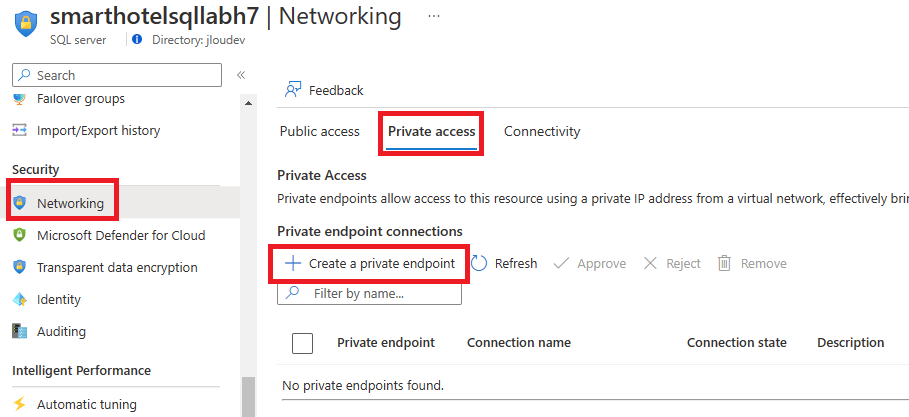Click the sidebar scroll up arrow

(x=248, y=103)
